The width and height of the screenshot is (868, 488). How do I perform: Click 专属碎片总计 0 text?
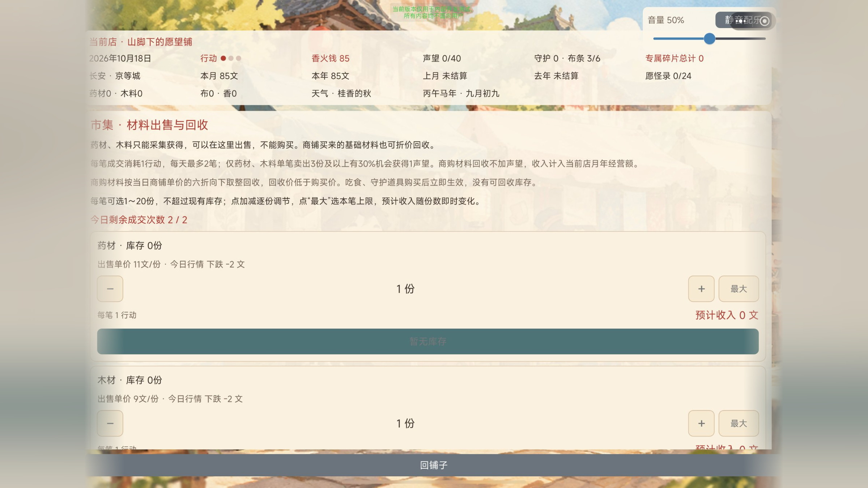click(x=674, y=59)
